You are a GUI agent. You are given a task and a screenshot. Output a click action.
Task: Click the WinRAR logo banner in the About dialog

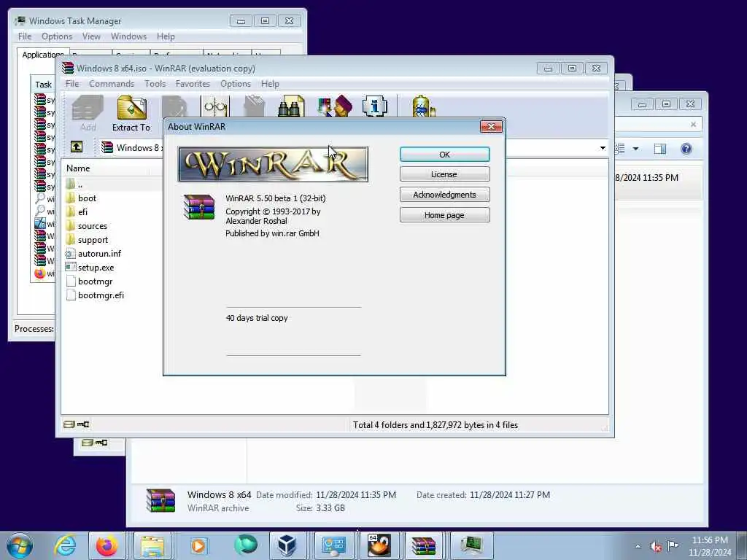point(273,164)
